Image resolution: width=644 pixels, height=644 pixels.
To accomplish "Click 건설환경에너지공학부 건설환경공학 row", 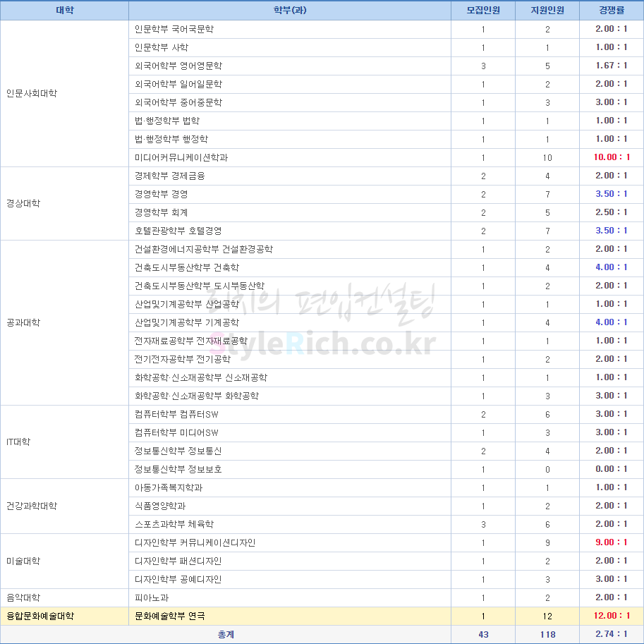I will (x=386, y=249).
